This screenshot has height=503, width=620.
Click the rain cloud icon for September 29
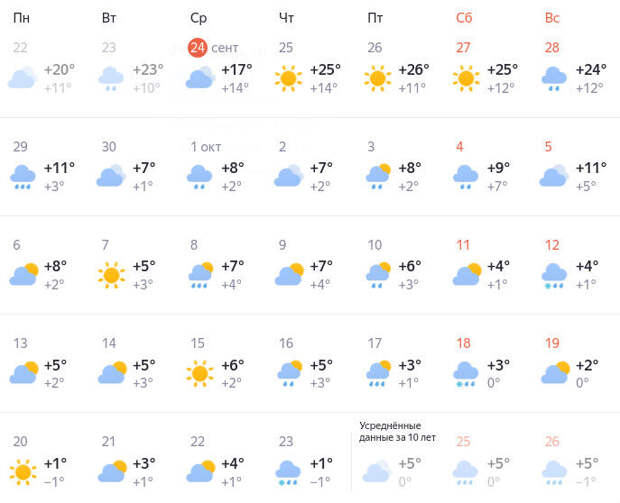[24, 176]
